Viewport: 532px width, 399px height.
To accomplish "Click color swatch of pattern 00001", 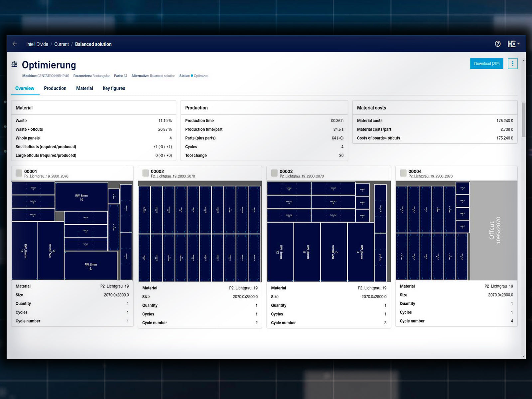I will [x=19, y=173].
